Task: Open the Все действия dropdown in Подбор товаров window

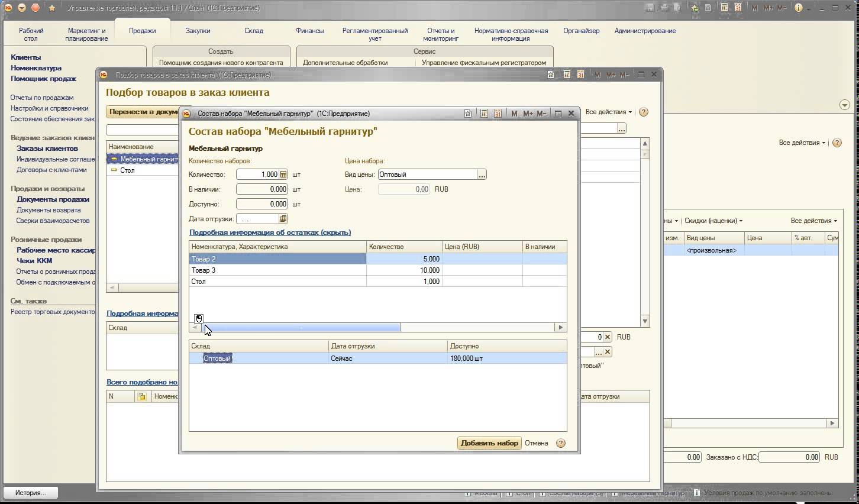Action: pos(608,112)
